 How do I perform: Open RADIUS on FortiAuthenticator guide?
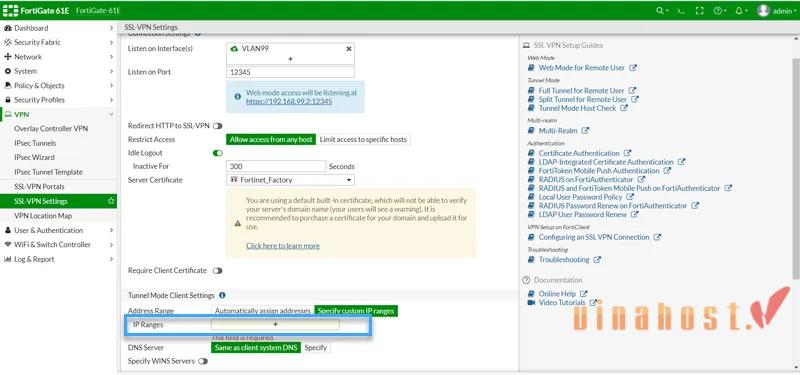pyautogui.click(x=586, y=180)
